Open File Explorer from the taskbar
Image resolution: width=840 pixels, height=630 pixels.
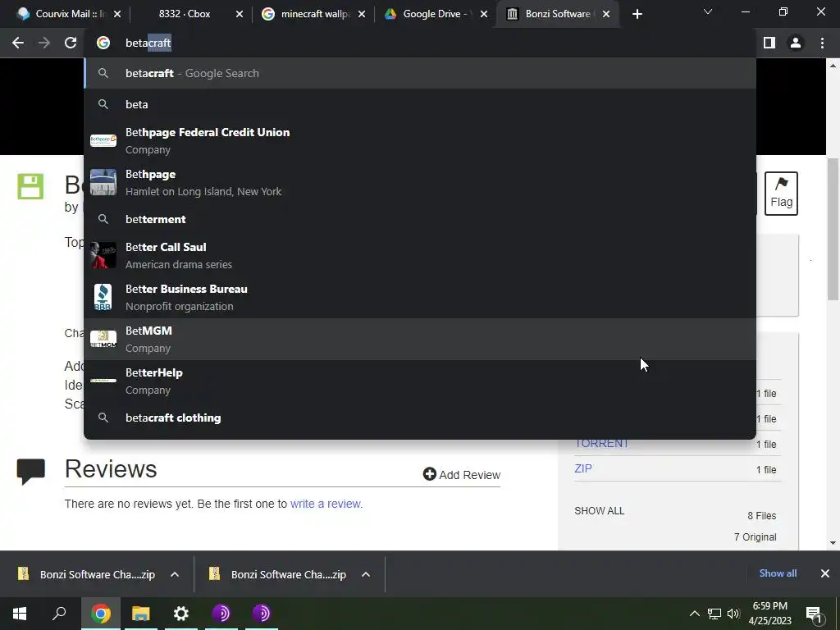140,614
